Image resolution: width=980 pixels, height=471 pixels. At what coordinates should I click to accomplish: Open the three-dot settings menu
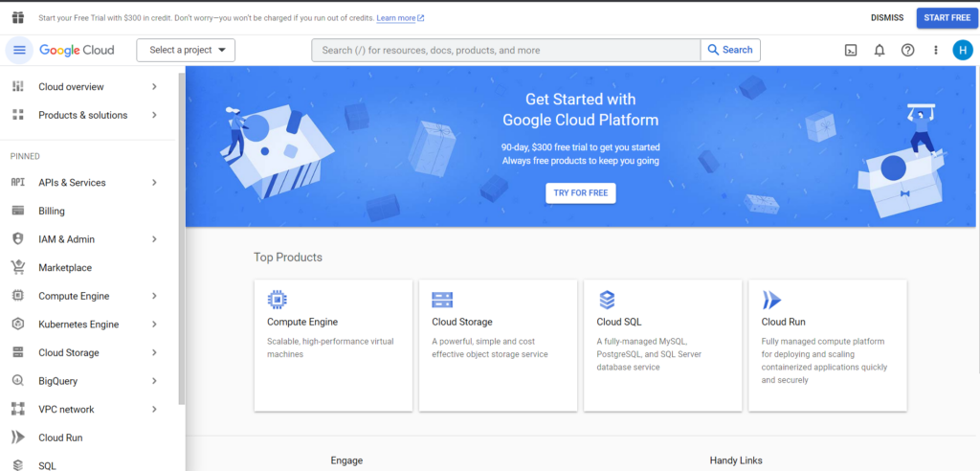pos(936,51)
